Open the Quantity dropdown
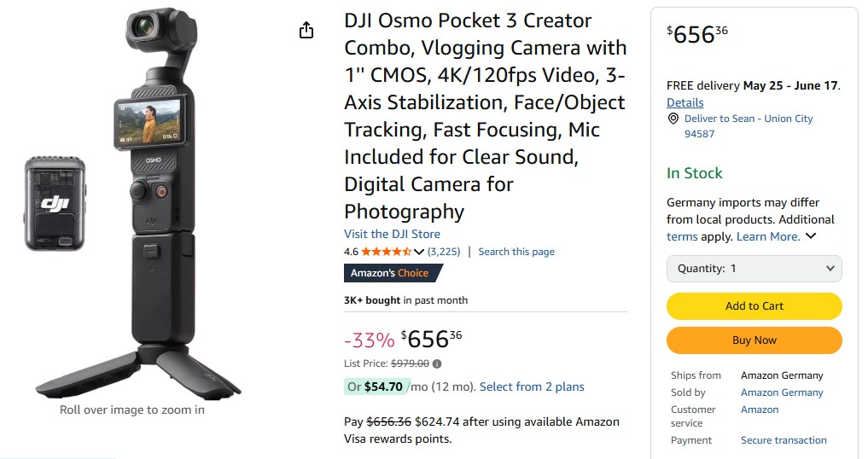Image resolution: width=868 pixels, height=459 pixels. (754, 269)
